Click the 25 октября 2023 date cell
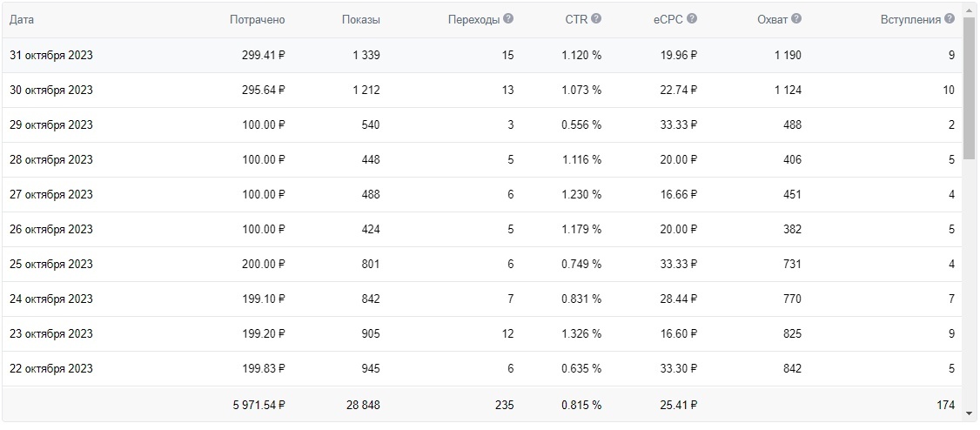Screen dimensions: 980x430 click(x=51, y=265)
